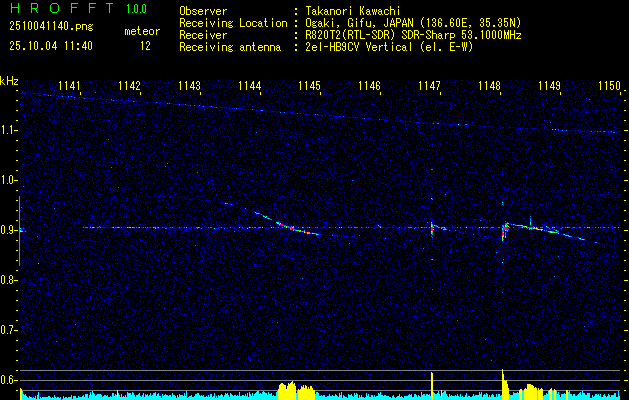This screenshot has width=629, height=400.
Task: Click antenna text 2el-HB9CV Vertical
Action: (x=359, y=47)
